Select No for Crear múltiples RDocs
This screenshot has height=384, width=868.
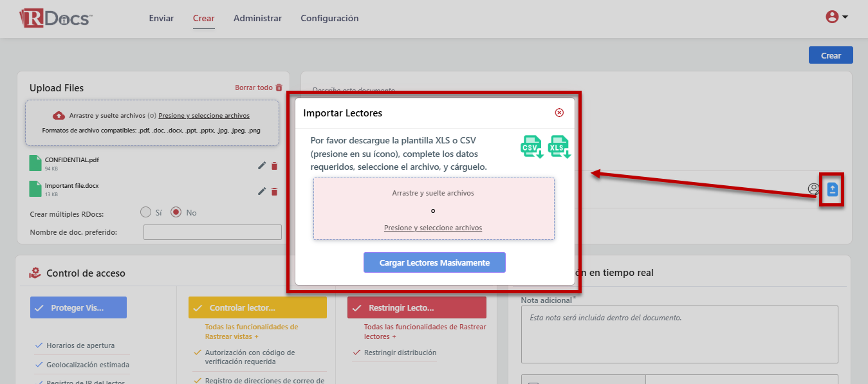point(176,212)
